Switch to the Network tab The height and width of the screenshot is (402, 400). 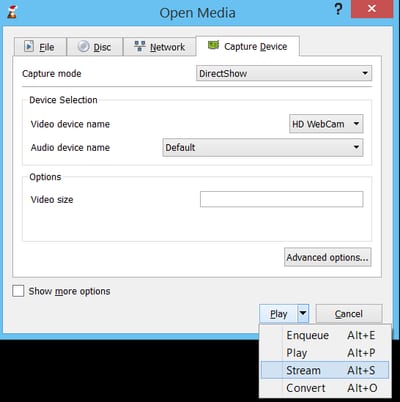(160, 47)
